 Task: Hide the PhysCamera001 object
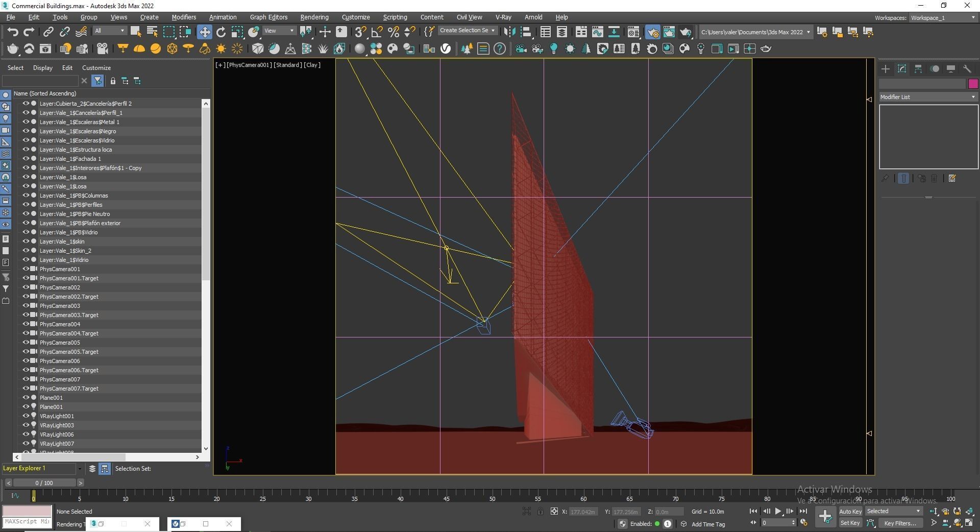click(x=26, y=269)
